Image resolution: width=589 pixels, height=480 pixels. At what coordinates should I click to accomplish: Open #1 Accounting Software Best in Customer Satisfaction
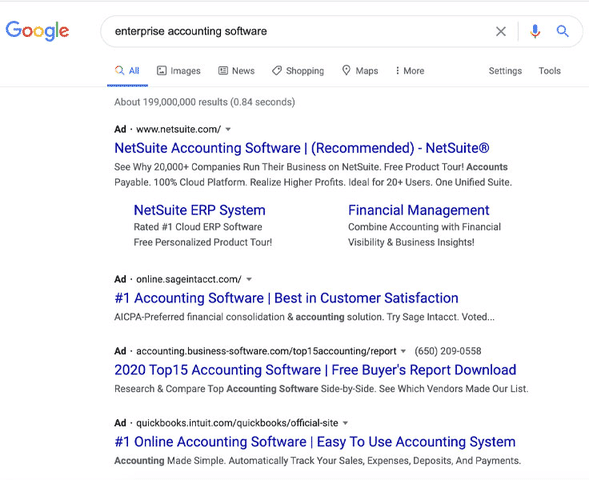[286, 298]
